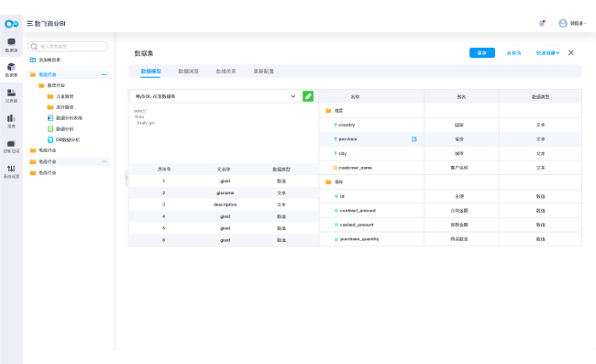Close the 数据集 panel with X
Image resolution: width=596 pixels, height=364 pixels.
click(571, 53)
